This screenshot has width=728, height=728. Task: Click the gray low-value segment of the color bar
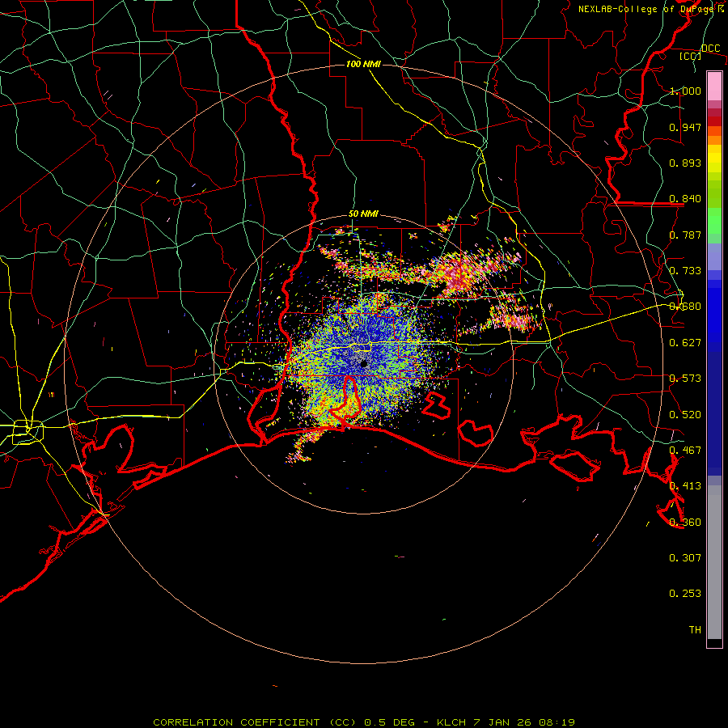point(714,562)
